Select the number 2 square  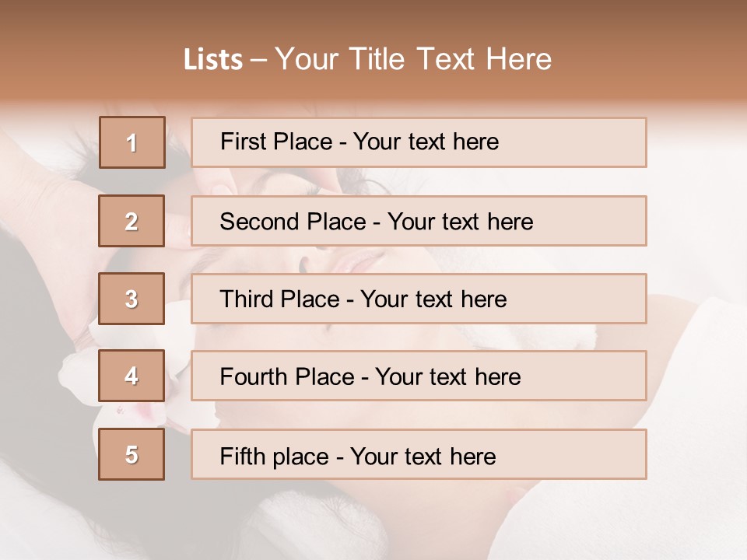pyautogui.click(x=132, y=221)
